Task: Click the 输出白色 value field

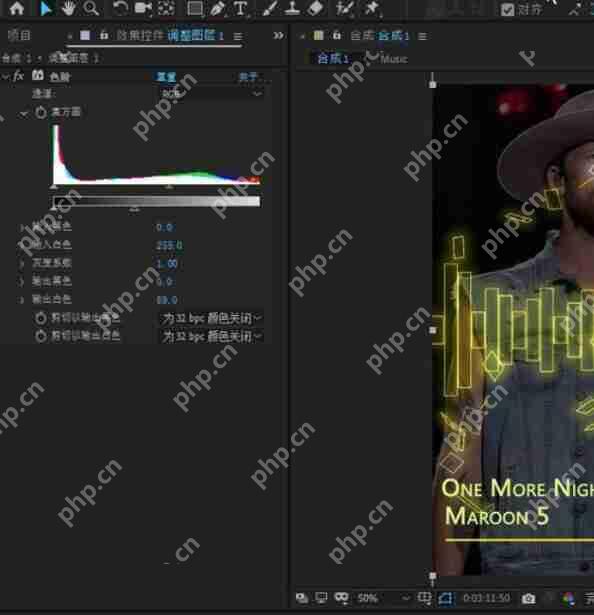Action: click(x=167, y=300)
